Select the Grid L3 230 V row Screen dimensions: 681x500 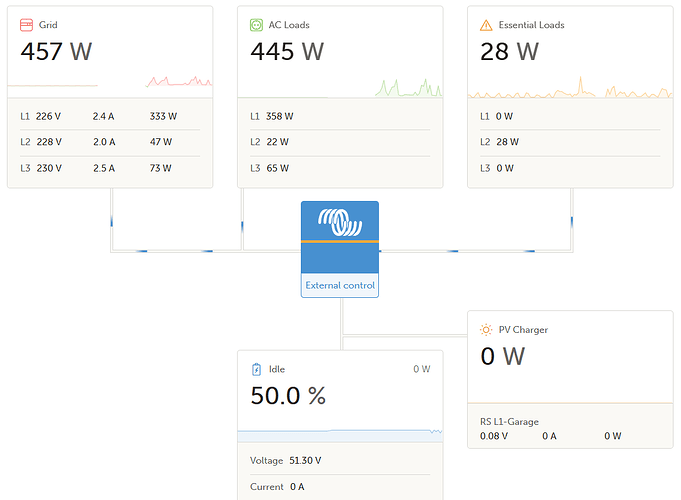point(110,168)
